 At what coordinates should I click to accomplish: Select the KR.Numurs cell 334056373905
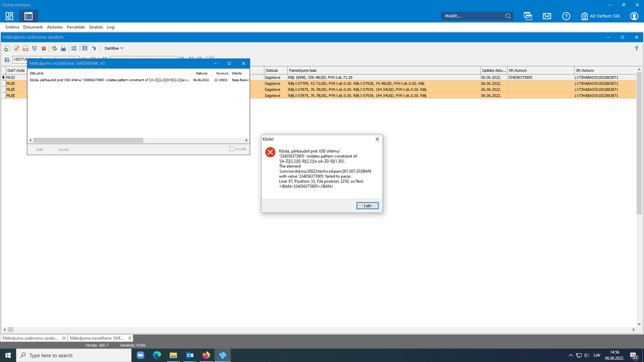540,77
